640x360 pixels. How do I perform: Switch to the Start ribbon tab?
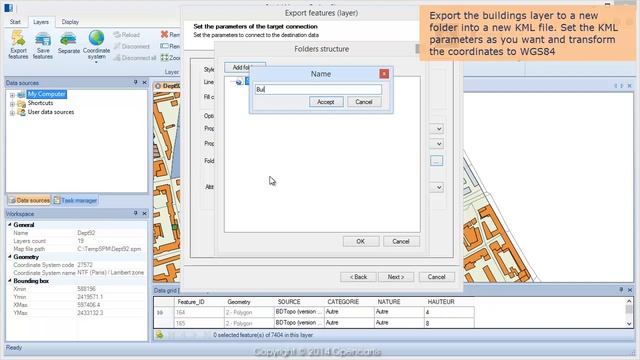click(15, 22)
